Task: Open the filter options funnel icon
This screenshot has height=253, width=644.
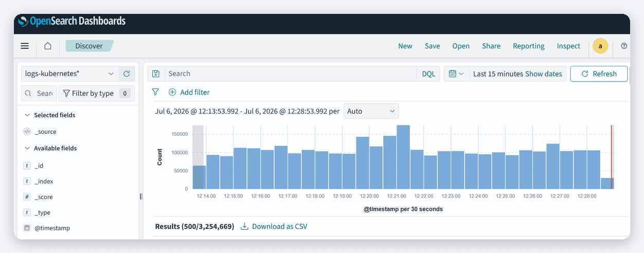Action: 155,92
